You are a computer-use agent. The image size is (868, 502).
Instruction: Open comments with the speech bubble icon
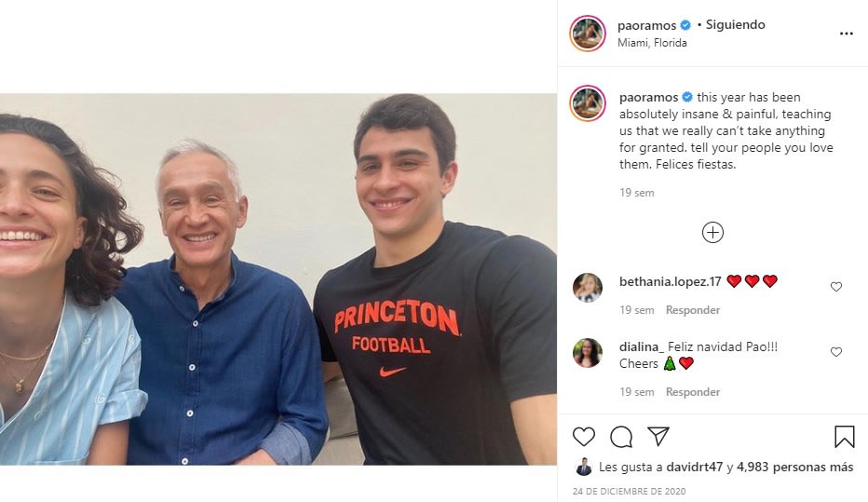621,437
